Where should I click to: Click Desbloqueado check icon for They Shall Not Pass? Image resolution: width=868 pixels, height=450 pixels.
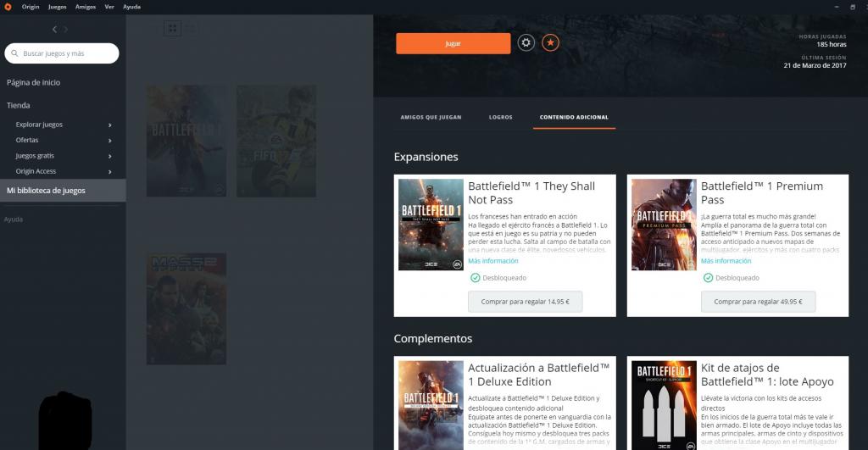(475, 278)
